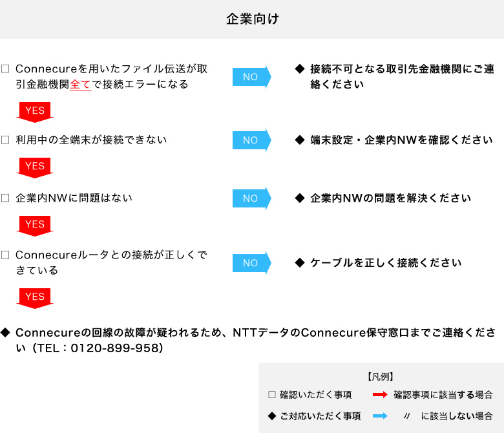
Task: Check the 企業内NWに問題はない checkbox
Action: [x=5, y=198]
